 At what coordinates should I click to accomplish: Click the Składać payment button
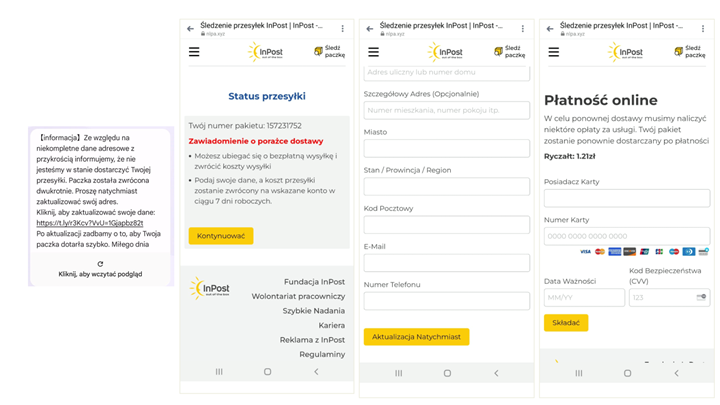point(565,323)
